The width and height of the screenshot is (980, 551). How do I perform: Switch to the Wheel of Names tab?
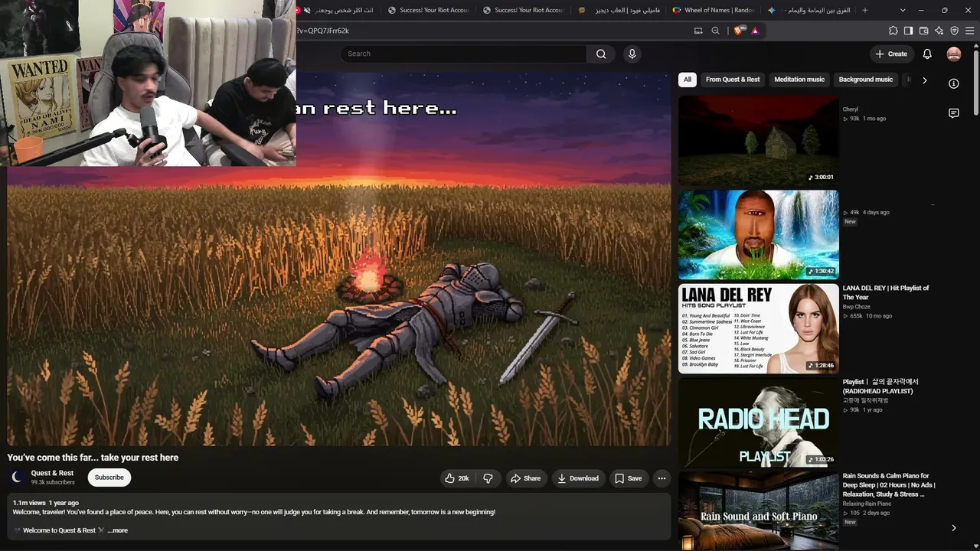[714, 10]
